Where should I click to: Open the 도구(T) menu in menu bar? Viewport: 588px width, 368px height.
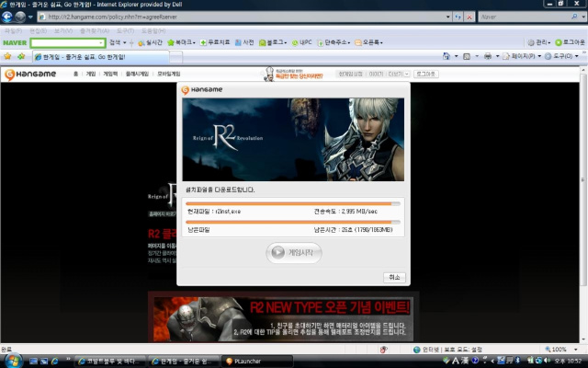pyautogui.click(x=125, y=30)
